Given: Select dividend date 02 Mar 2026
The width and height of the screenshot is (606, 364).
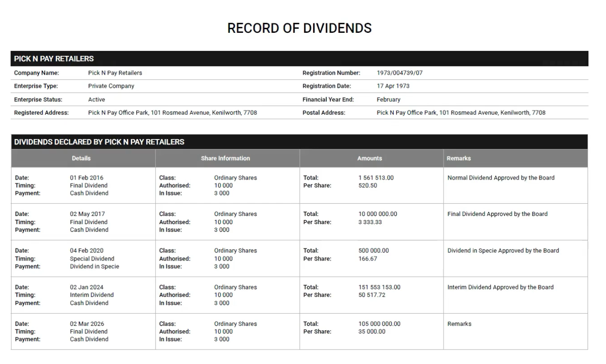Looking at the screenshot, I should click(87, 324).
